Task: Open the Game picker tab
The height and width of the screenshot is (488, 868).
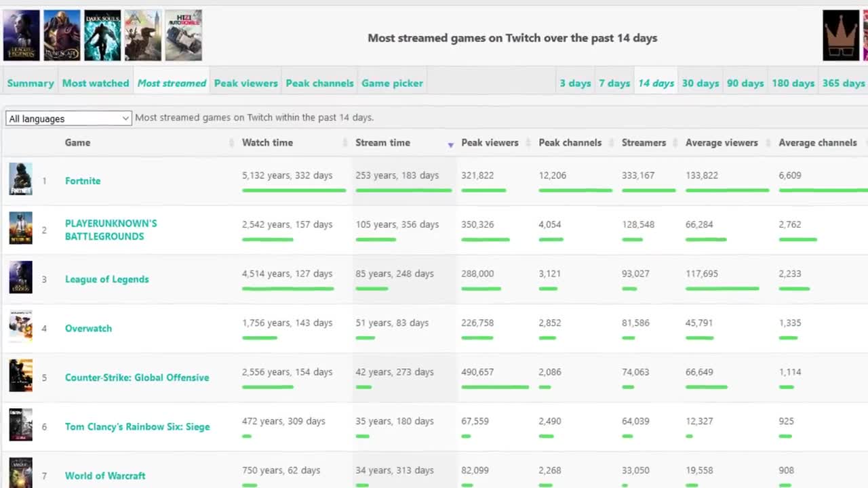Action: click(x=392, y=83)
